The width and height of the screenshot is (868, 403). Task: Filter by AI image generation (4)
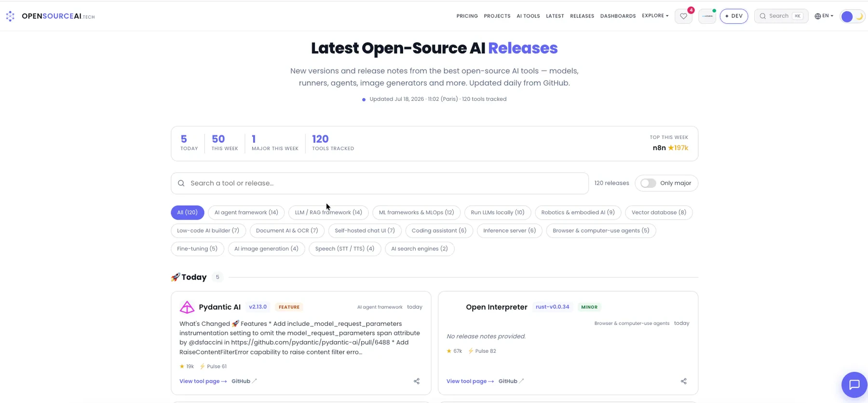266,249
